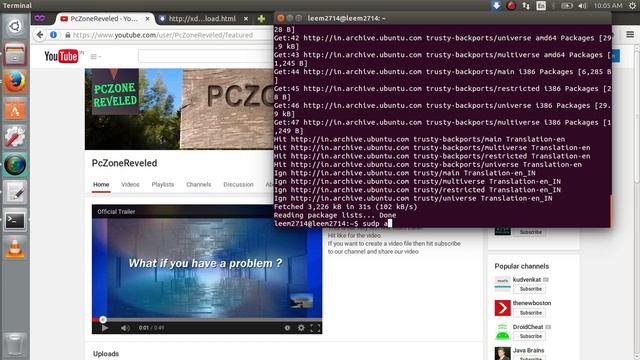Click the red record indicator in top panel
The image size is (640, 360).
(511, 6)
